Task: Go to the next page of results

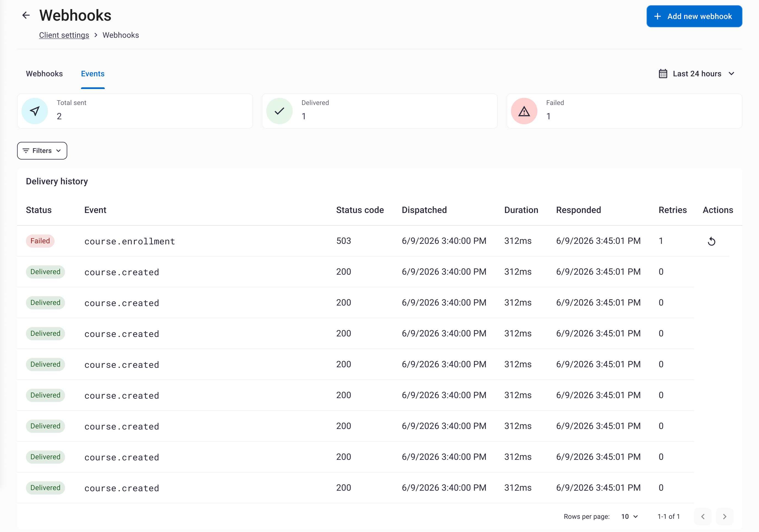Action: [x=724, y=517]
